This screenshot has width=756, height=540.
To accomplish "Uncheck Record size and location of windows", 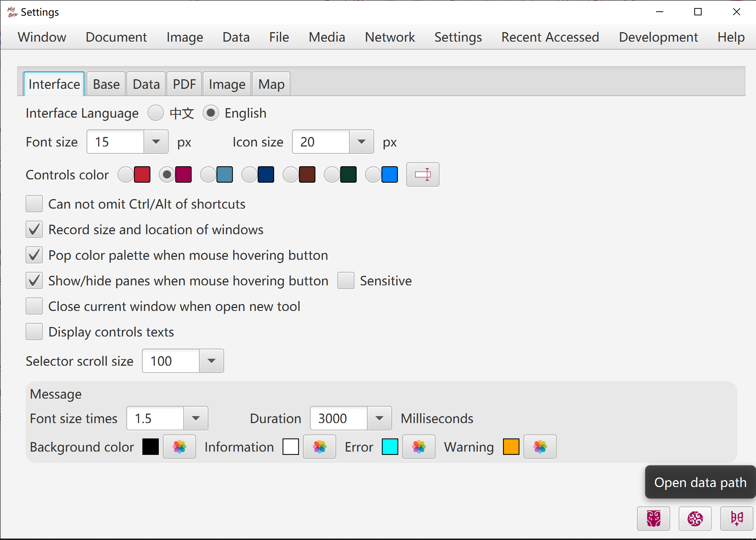I will tap(34, 229).
